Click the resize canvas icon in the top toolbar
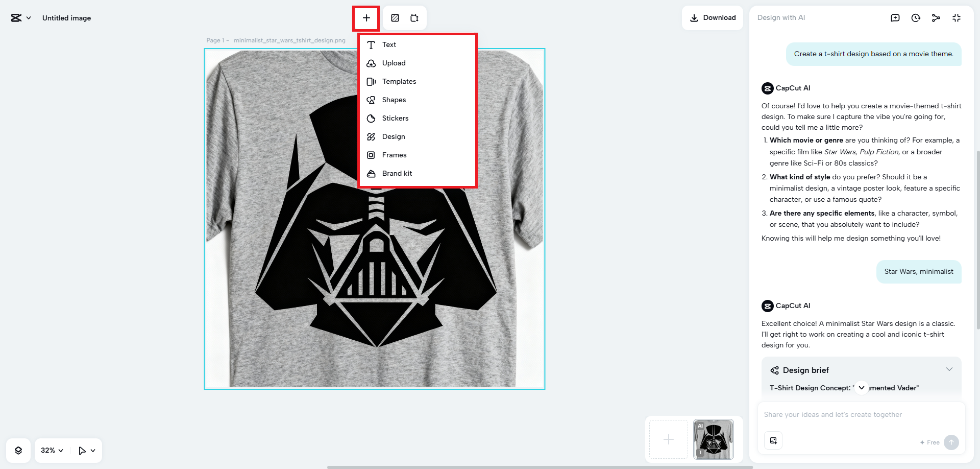The image size is (980, 469). click(x=414, y=18)
